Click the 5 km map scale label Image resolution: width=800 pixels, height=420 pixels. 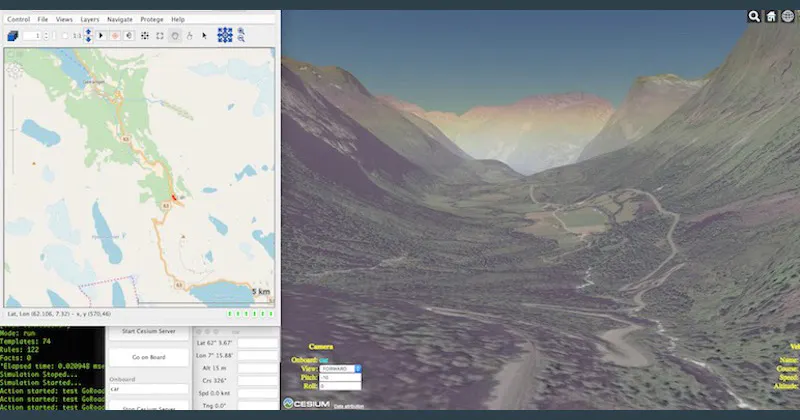pyautogui.click(x=261, y=291)
